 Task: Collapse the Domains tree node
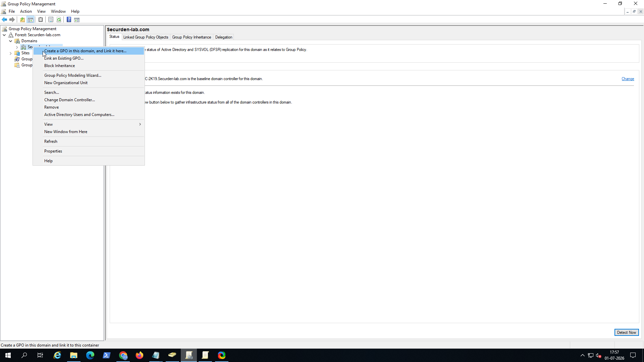(10, 41)
